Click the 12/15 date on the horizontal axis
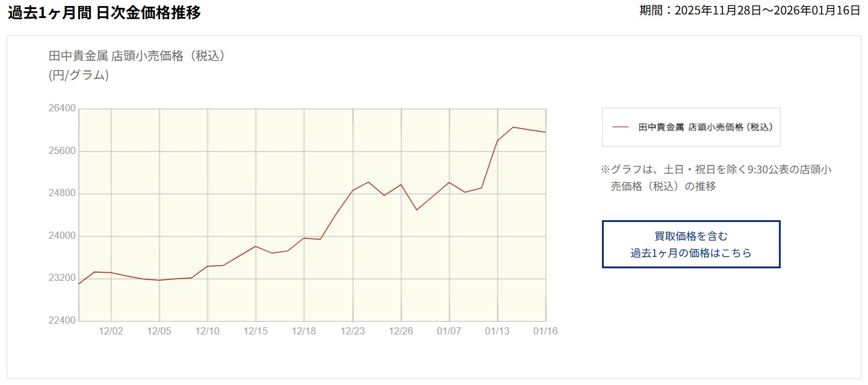 point(256,331)
